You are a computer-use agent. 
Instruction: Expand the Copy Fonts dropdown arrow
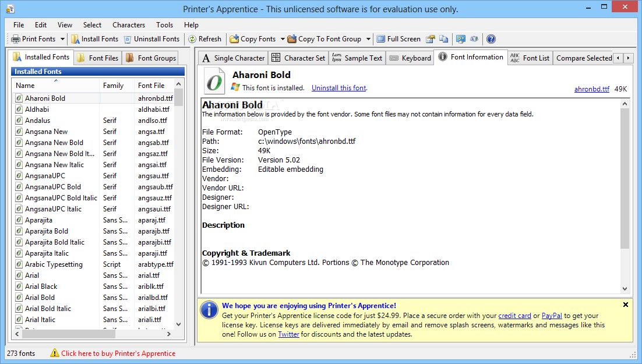click(283, 39)
